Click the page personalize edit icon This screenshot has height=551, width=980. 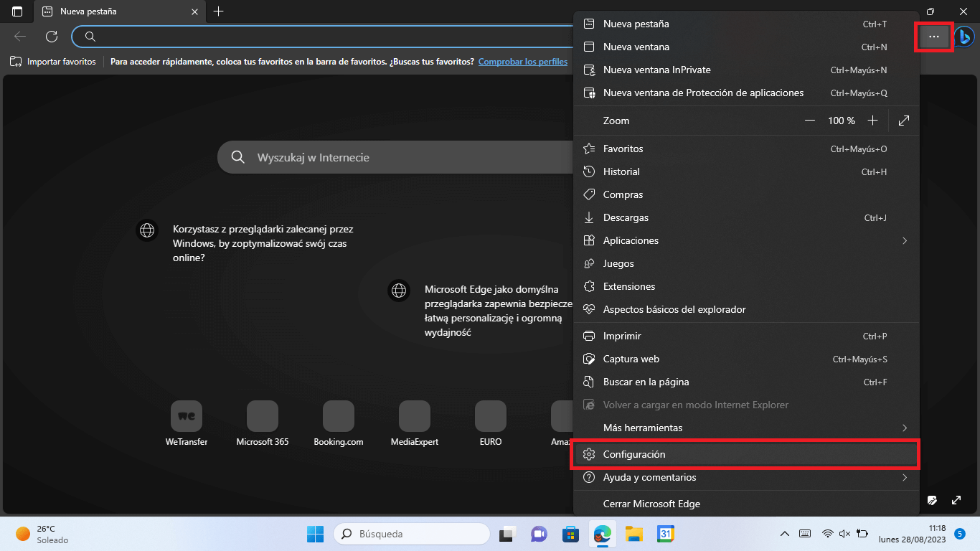[x=932, y=500]
